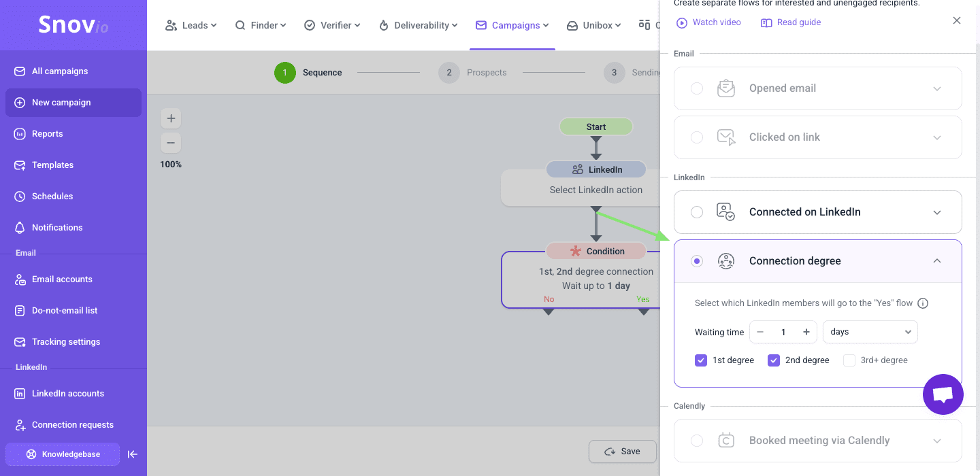Screen dimensions: 980x476
Task: Open the chat support bubble
Action: click(x=943, y=394)
